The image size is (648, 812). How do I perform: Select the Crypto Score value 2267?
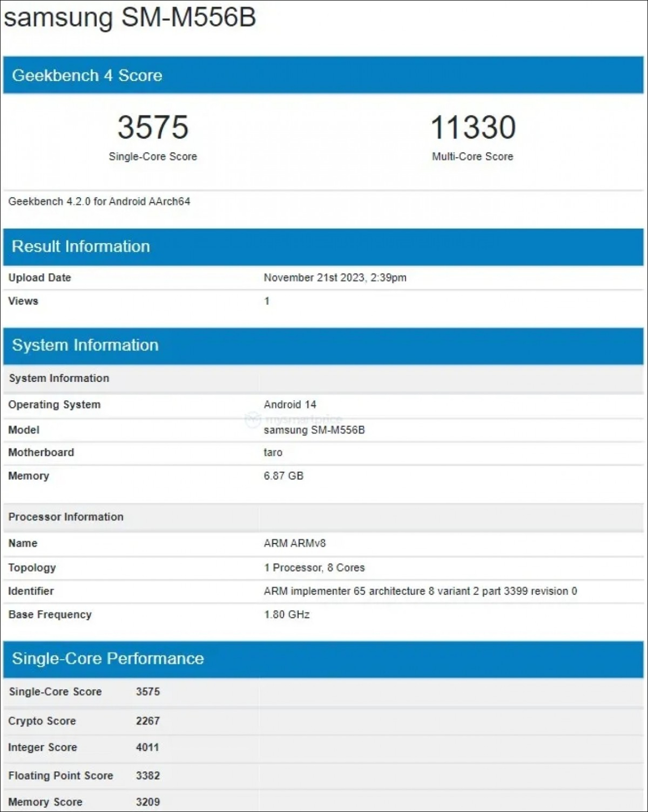point(148,721)
